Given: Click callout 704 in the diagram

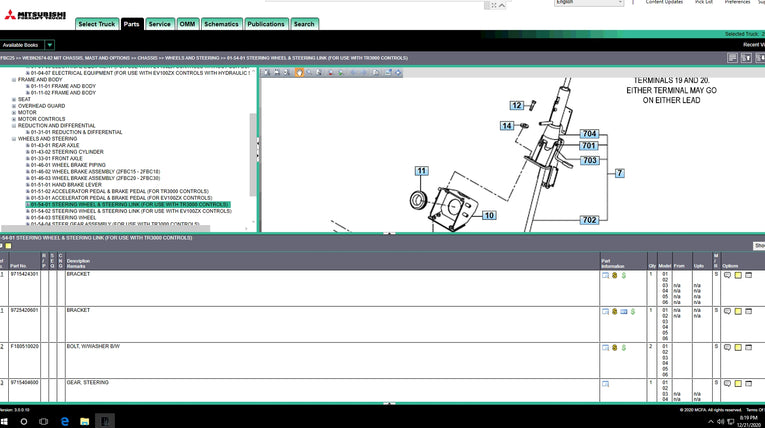Looking at the screenshot, I should [589, 134].
